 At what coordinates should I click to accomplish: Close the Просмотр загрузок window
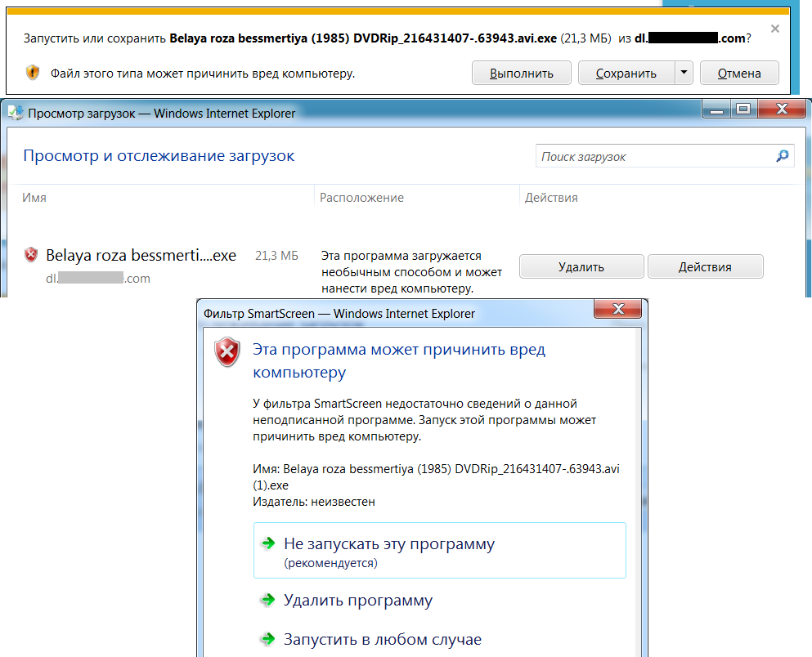pos(782,109)
